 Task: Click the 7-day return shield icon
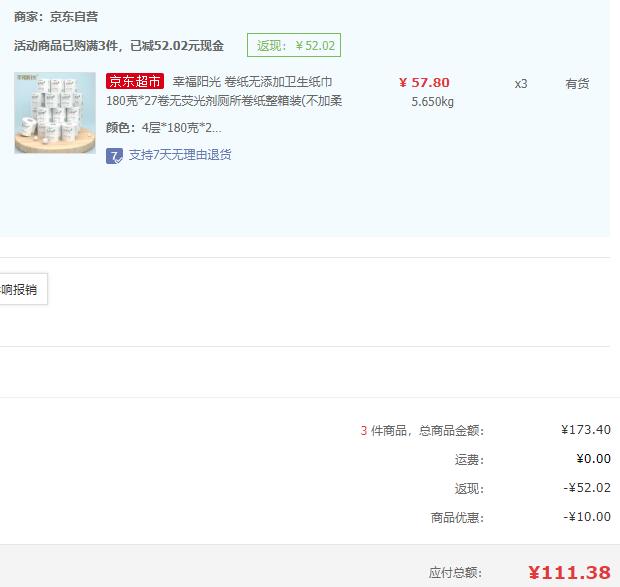114,156
